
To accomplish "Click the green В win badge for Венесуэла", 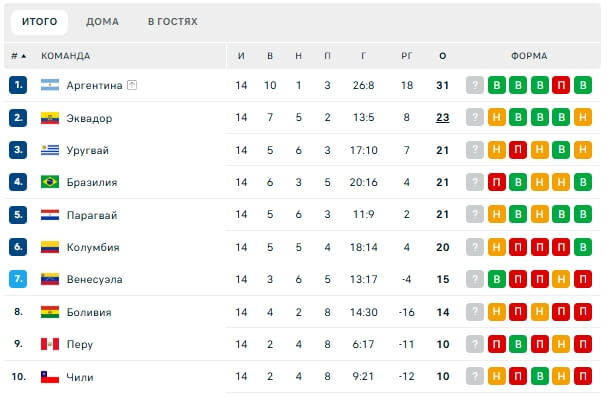I will [x=496, y=279].
